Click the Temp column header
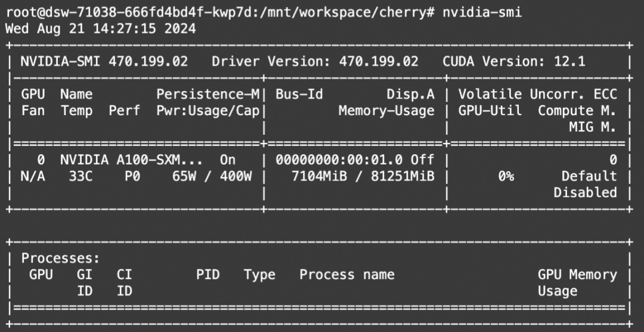The image size is (644, 332). (77, 111)
